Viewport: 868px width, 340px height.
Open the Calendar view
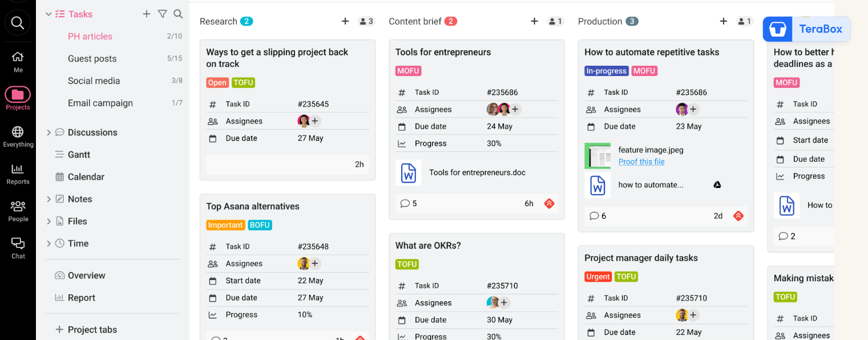pos(86,177)
